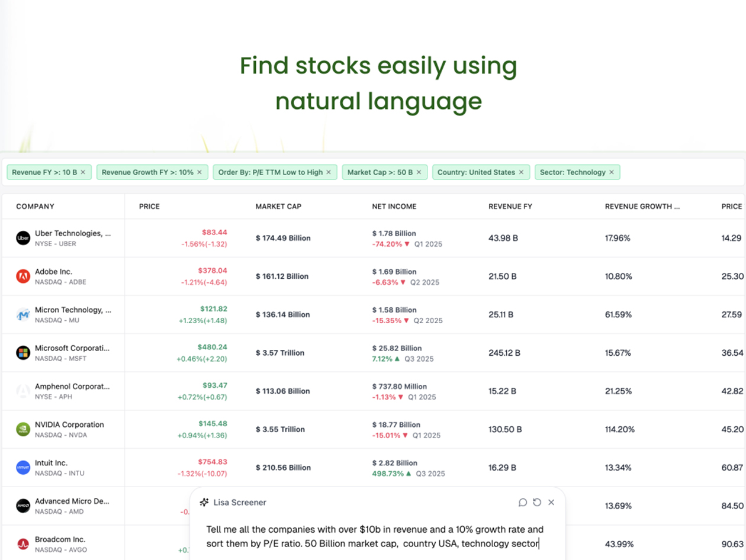Open the Intuit Inc. company row
This screenshot has width=746, height=560.
[52, 463]
